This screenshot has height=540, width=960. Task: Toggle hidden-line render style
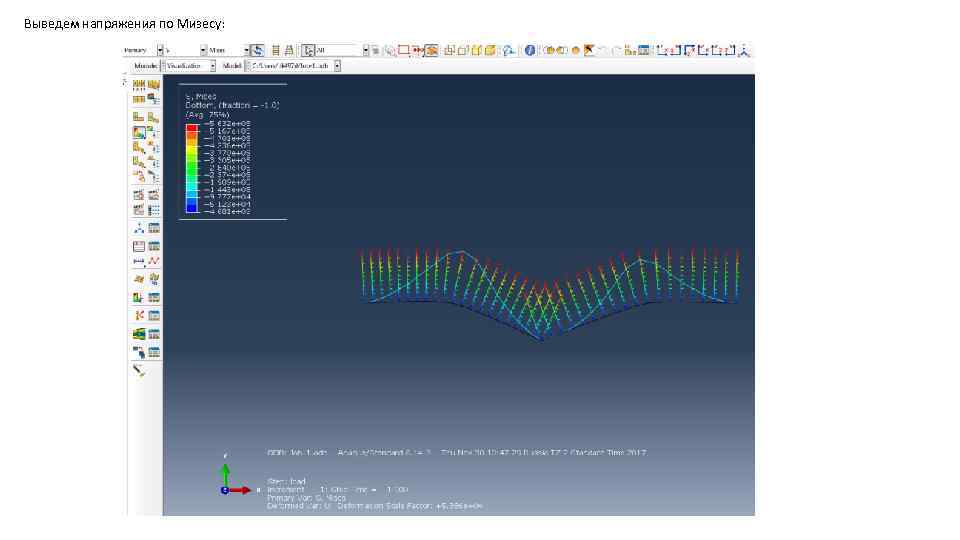tap(463, 50)
